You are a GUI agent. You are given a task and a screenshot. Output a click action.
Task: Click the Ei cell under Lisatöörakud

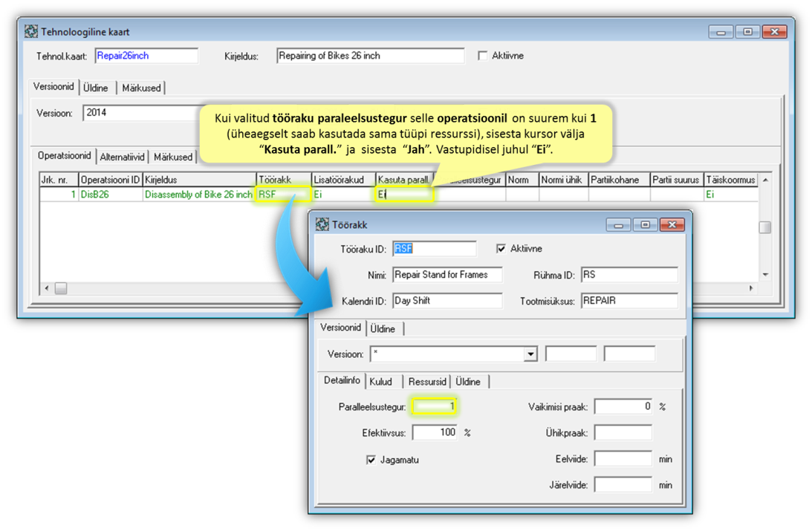[343, 195]
